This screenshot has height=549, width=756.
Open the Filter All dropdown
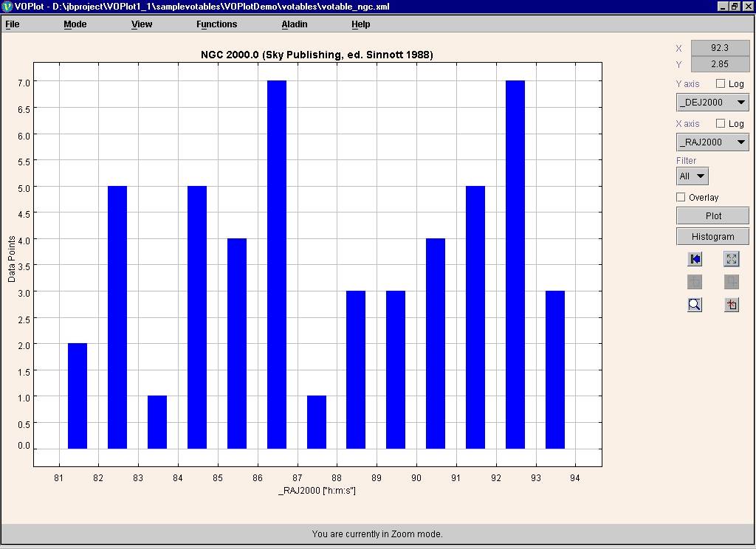tap(692, 176)
